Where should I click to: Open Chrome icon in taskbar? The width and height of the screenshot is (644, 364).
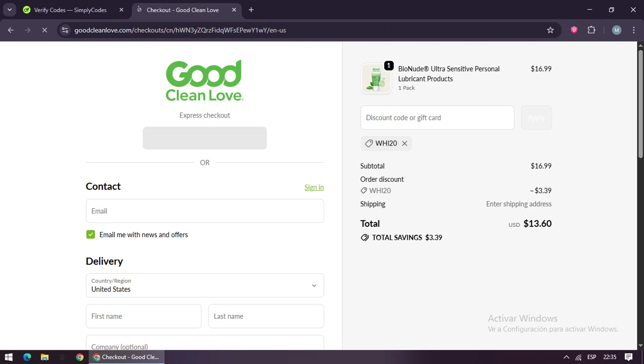[x=80, y=357]
